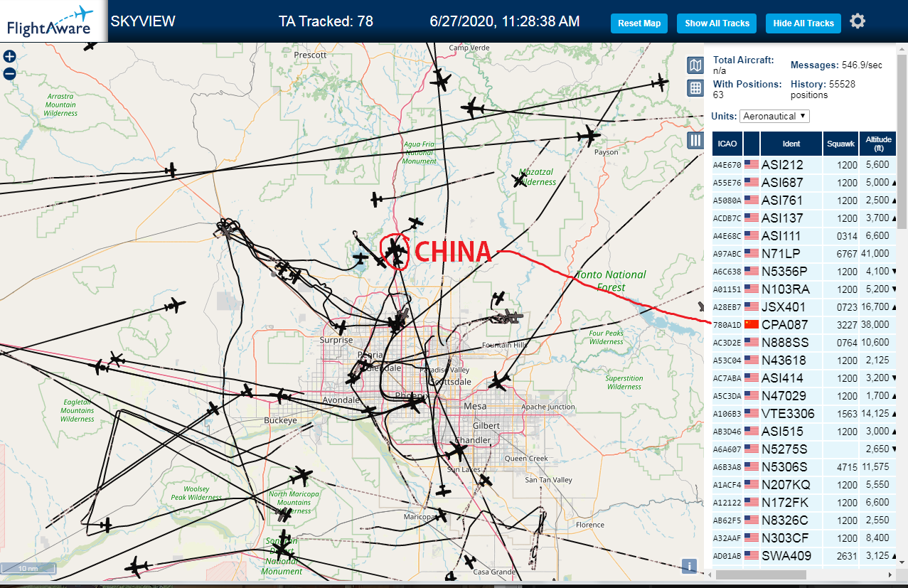Select the aircraft icon above Surprise
The width and height of the screenshot is (908, 588).
click(x=341, y=327)
